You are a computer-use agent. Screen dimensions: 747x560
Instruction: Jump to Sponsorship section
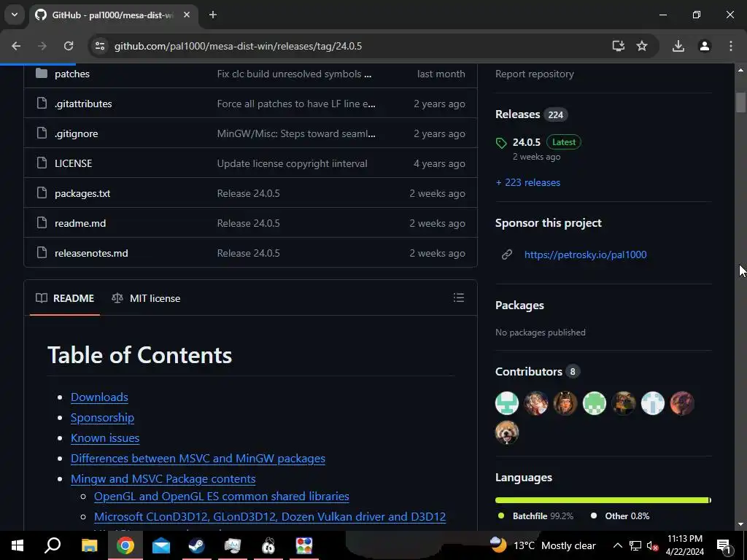point(102,418)
